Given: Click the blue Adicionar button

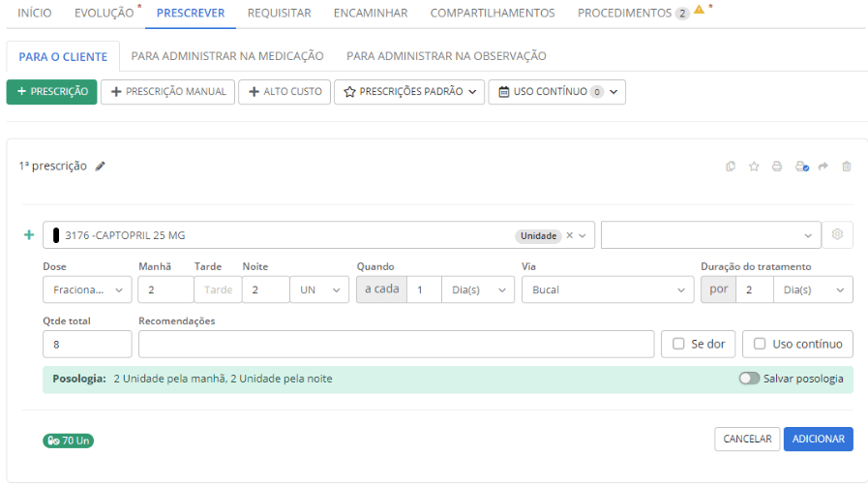Looking at the screenshot, I should [819, 439].
